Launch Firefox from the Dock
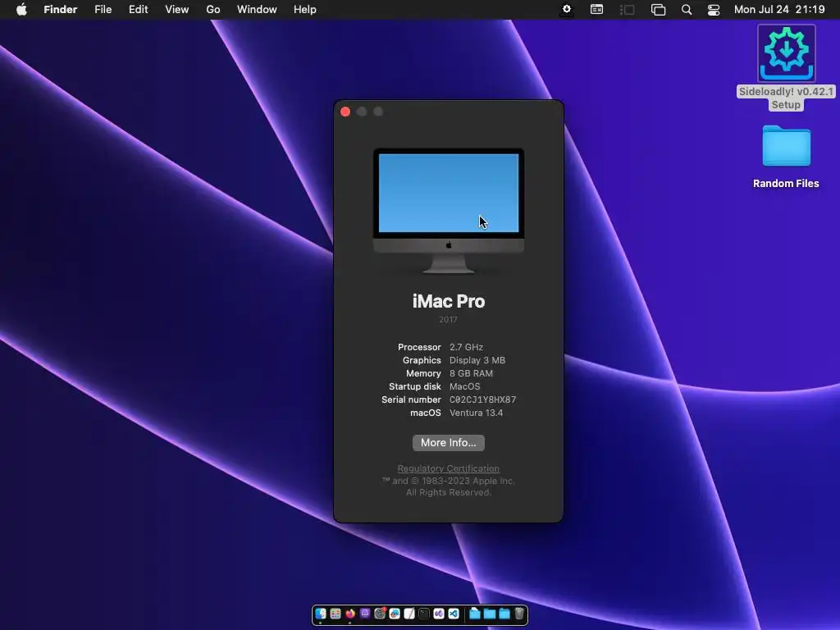The image size is (840, 630). (350, 614)
